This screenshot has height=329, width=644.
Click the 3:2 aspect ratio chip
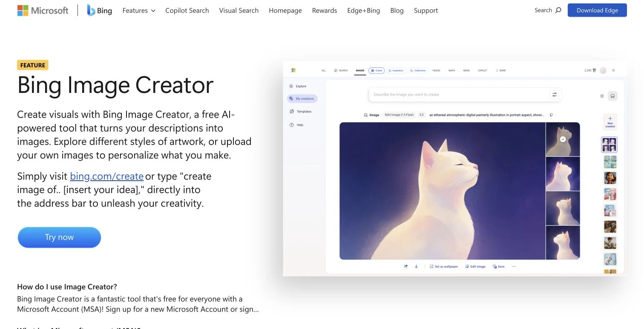pyautogui.click(x=421, y=115)
